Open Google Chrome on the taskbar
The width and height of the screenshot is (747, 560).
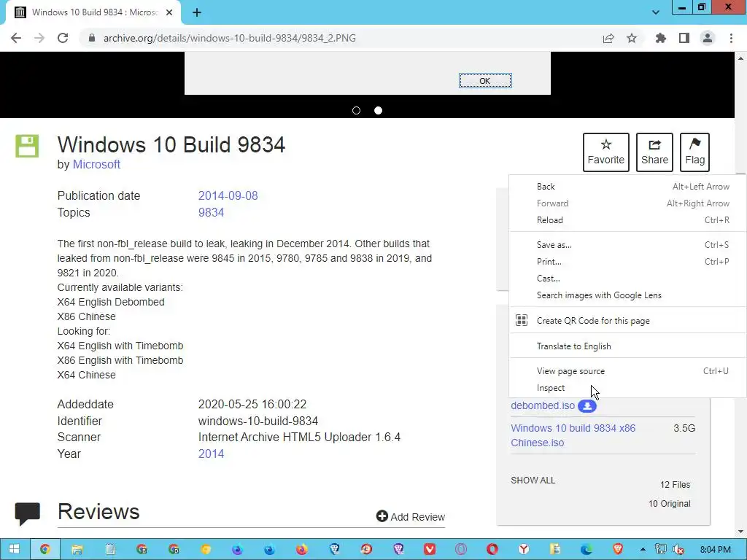tap(44, 549)
